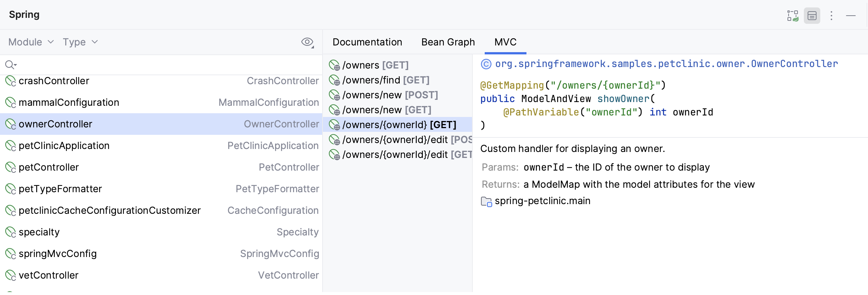Viewport: 868px width, 295px height.
Task: Select the /owners/new [POST] endpoint
Action: [390, 95]
